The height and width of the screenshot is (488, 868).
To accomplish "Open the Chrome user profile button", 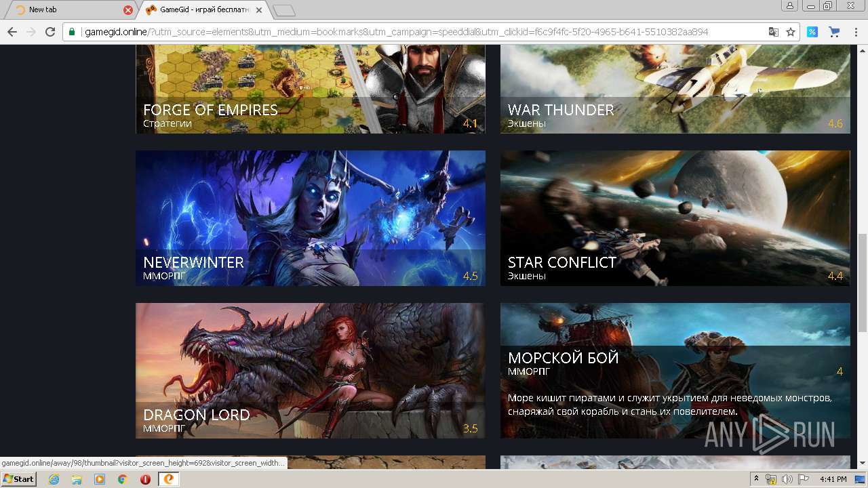I will pyautogui.click(x=790, y=5).
